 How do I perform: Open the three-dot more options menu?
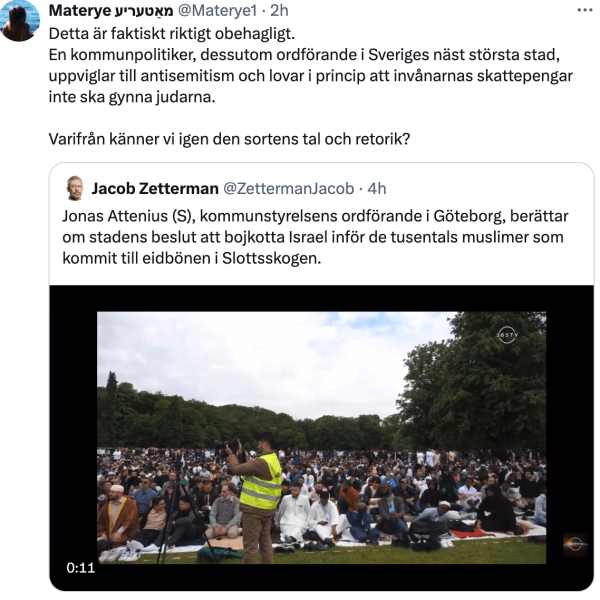[585, 10]
